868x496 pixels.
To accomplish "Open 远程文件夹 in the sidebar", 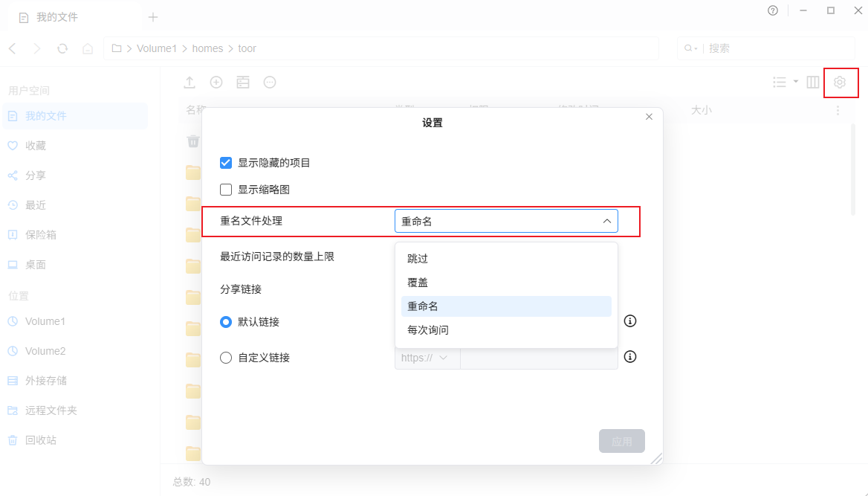I will tap(75, 410).
